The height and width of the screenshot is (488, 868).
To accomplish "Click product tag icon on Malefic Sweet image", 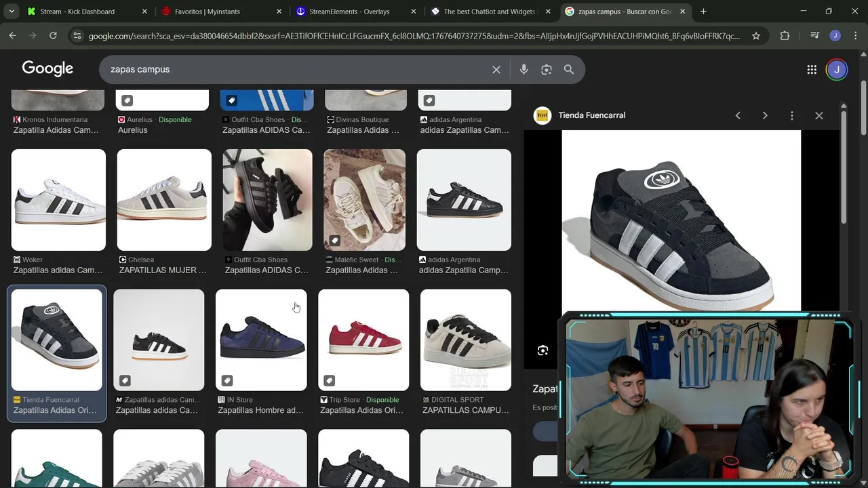I will [334, 241].
